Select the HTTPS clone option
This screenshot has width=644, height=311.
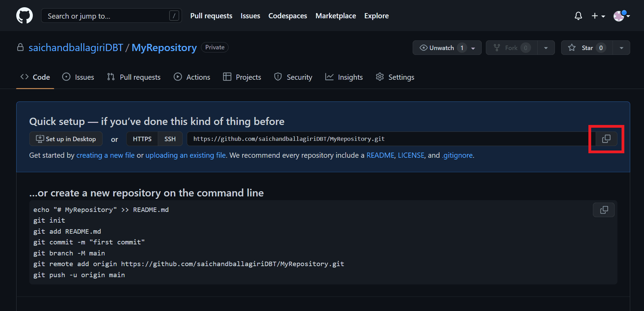(x=142, y=139)
